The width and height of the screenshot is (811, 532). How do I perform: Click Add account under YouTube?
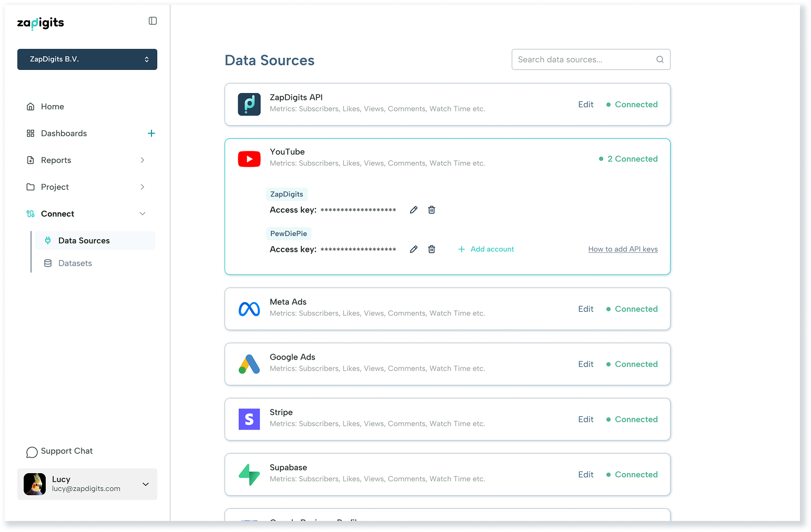click(486, 249)
